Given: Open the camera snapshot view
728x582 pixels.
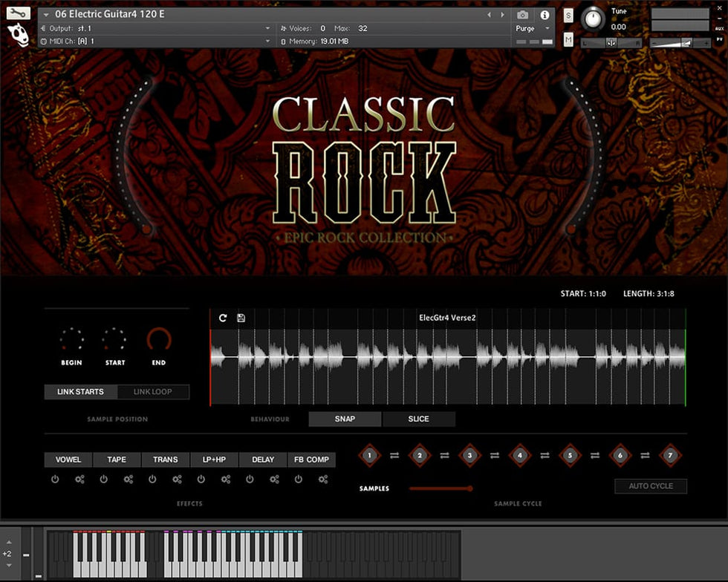Looking at the screenshot, I should [523, 15].
